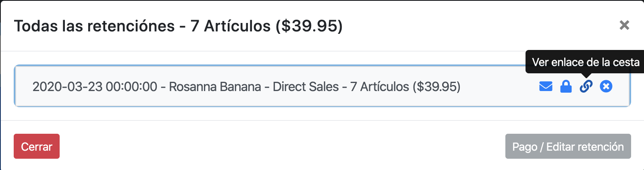Click the blank space right of the hold text
Image resolution: width=644 pixels, height=170 pixels.
click(x=500, y=86)
